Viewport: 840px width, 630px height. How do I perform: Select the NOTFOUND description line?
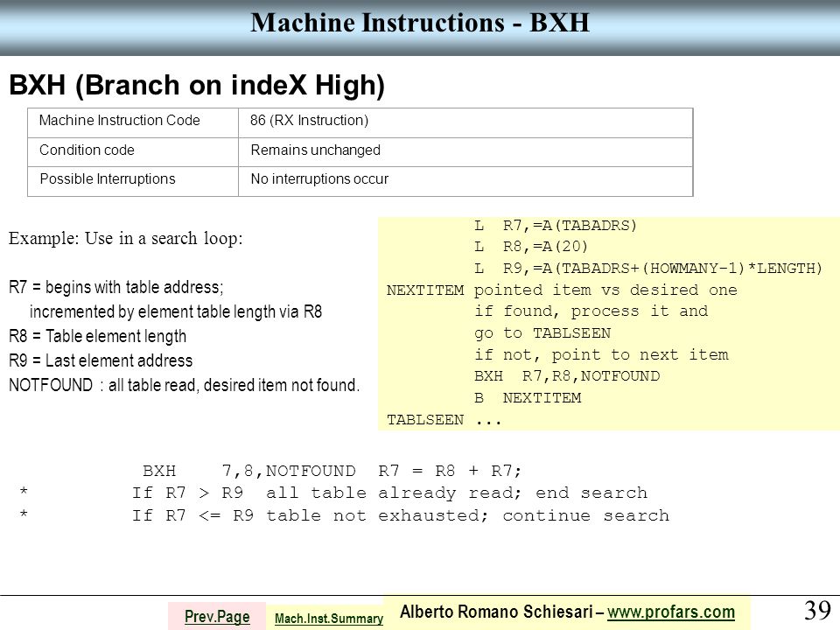pyautogui.click(x=185, y=385)
